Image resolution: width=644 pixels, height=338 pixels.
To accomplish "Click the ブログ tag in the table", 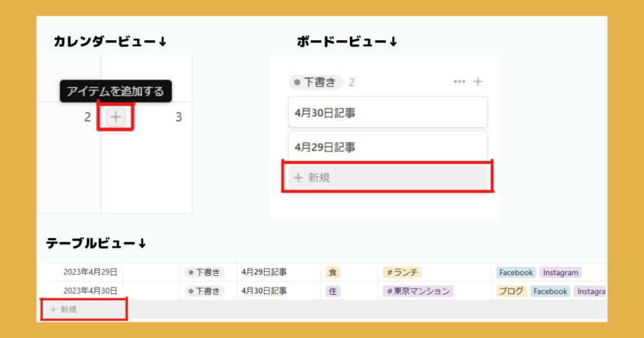I will pyautogui.click(x=511, y=291).
